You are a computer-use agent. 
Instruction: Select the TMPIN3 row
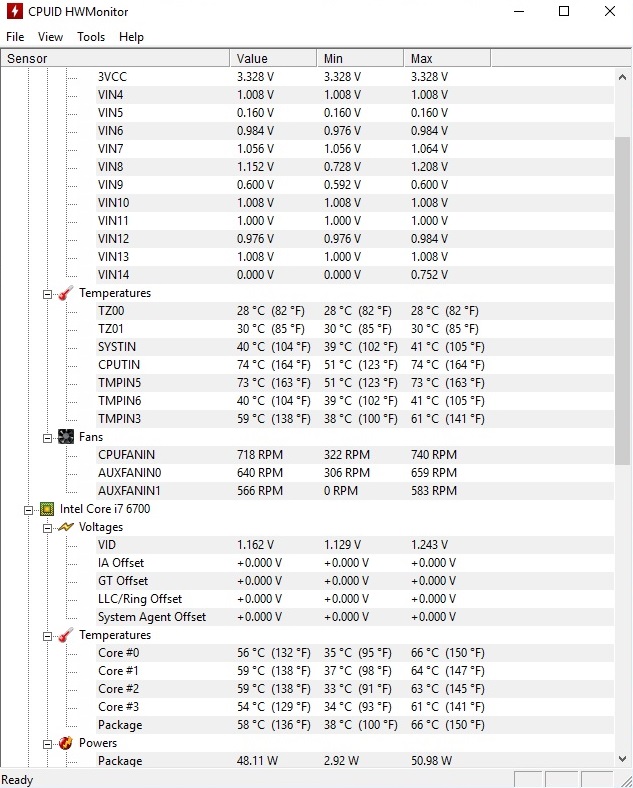coord(355,419)
